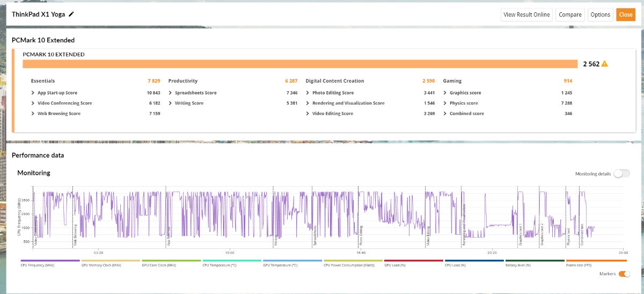Expand the Physics score row
Image resolution: width=644 pixels, height=294 pixels.
445,103
